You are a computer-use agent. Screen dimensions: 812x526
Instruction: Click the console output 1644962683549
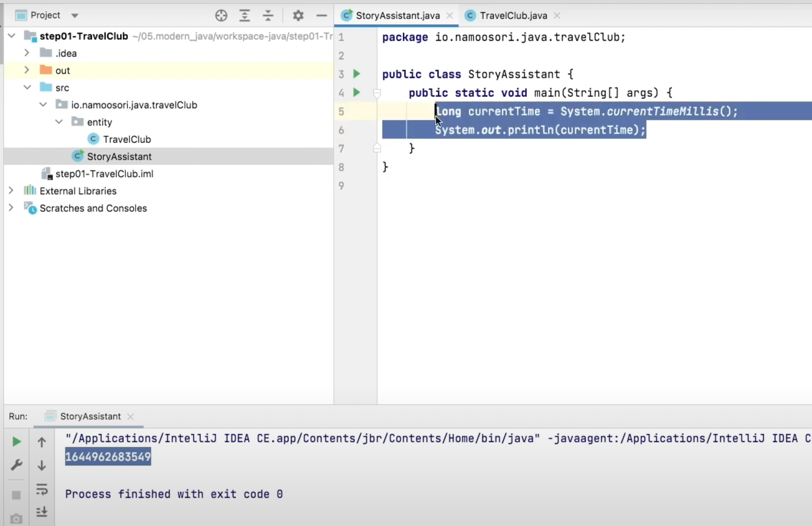pyautogui.click(x=108, y=456)
